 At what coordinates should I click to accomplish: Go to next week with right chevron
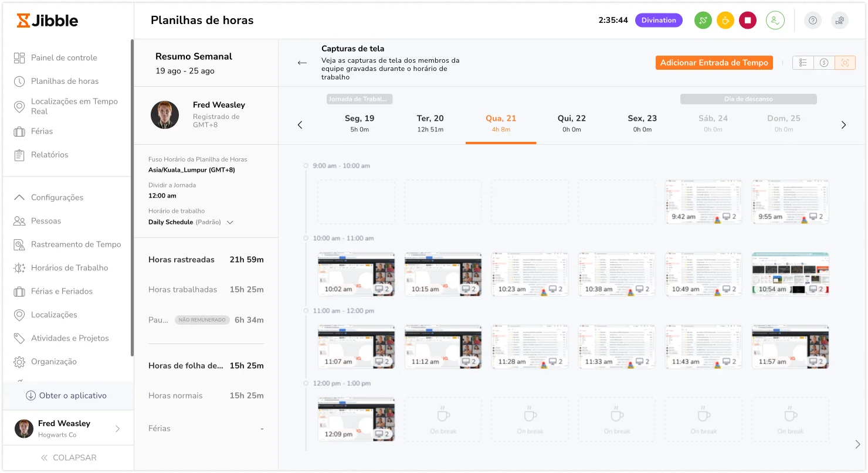844,125
